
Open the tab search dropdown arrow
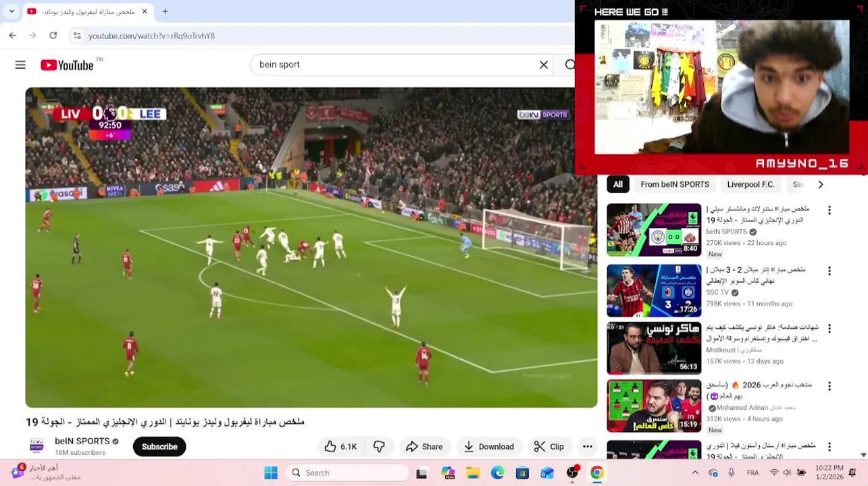click(x=11, y=11)
